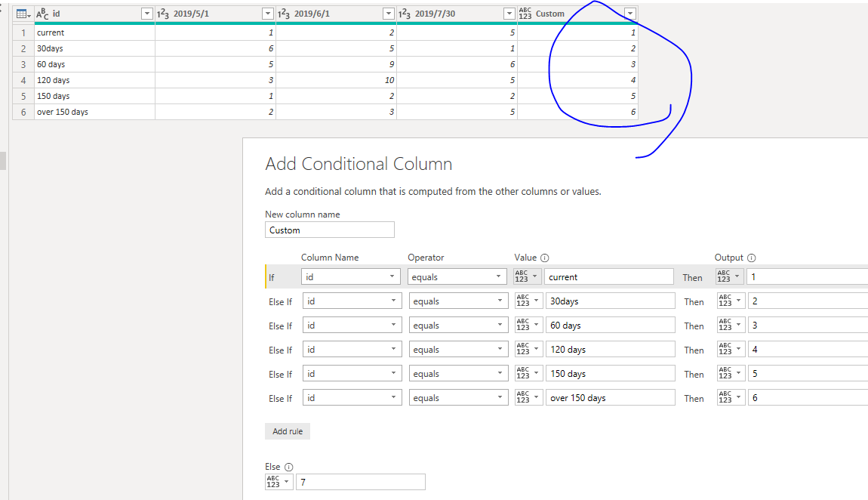Click the number type icon of 2019/6/1 column
868x500 pixels.
tap(284, 14)
